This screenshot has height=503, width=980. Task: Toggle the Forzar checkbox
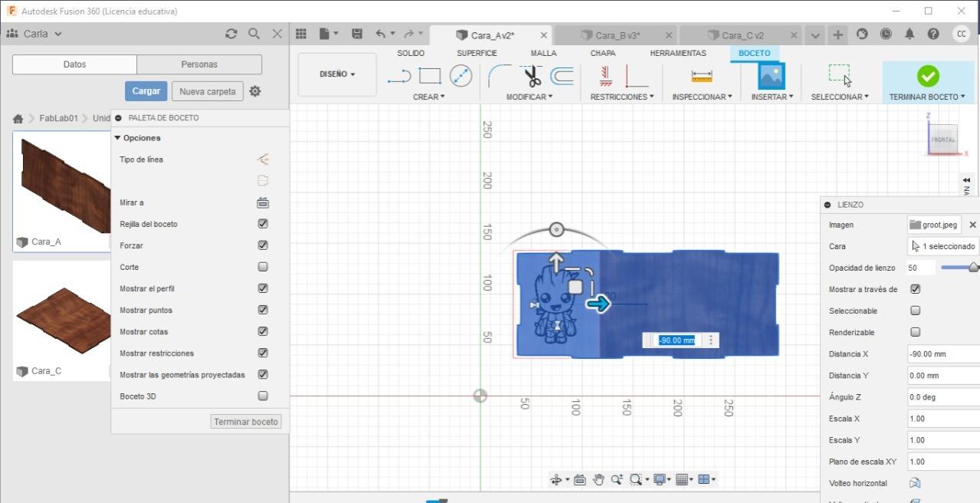point(263,245)
